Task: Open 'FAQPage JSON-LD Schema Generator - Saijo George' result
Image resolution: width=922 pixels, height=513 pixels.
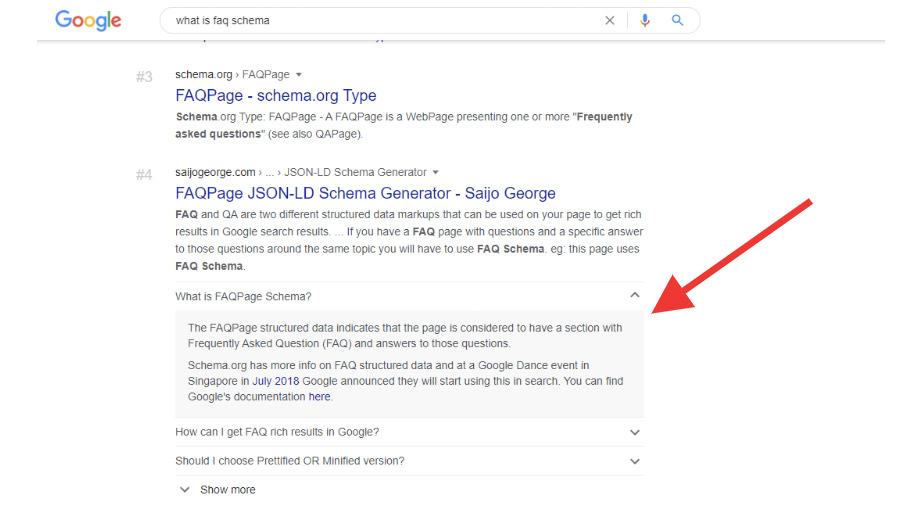Action: (365, 194)
